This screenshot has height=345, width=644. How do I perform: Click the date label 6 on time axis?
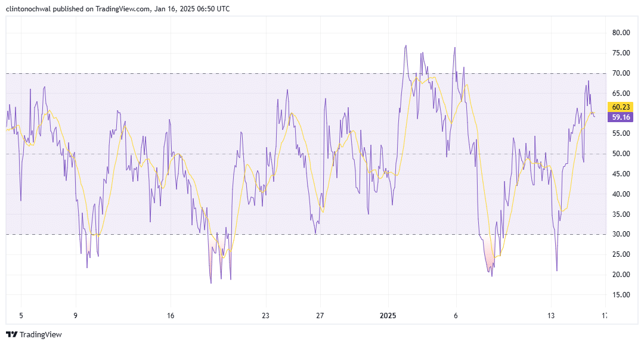pyautogui.click(x=456, y=315)
